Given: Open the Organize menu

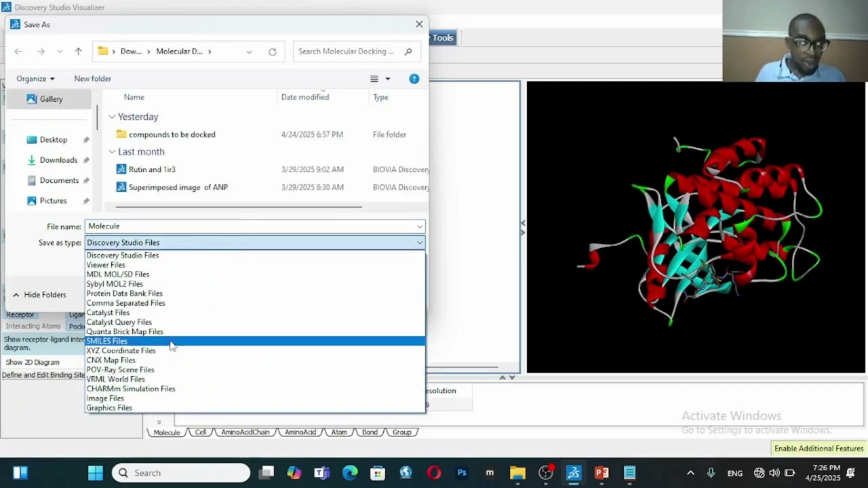Looking at the screenshot, I should click(35, 79).
